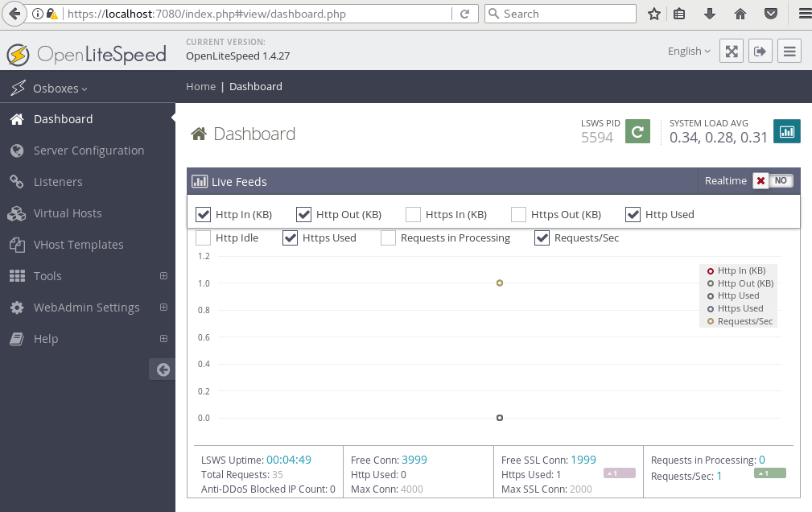Screen dimensions: 812x512
Task: Click the browser address bar URL field
Action: point(258,14)
